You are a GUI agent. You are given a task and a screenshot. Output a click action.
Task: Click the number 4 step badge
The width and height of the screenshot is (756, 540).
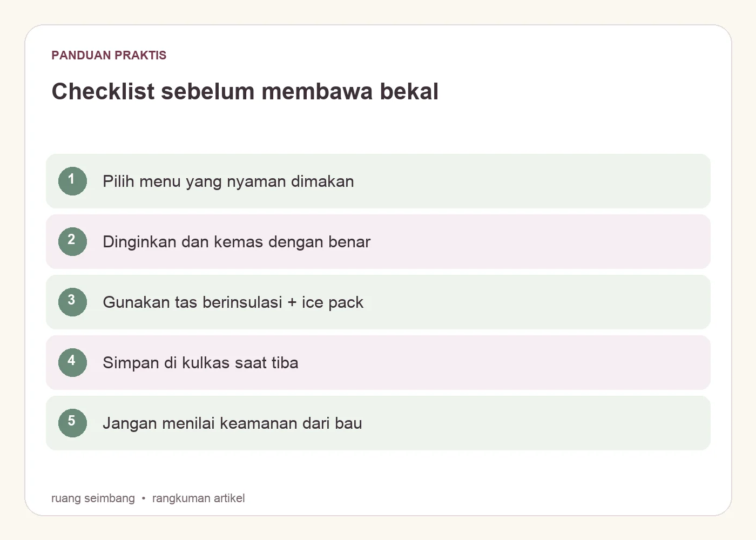pyautogui.click(x=72, y=362)
